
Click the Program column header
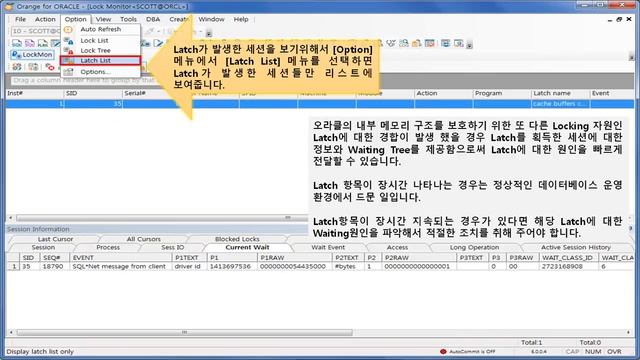point(502,93)
